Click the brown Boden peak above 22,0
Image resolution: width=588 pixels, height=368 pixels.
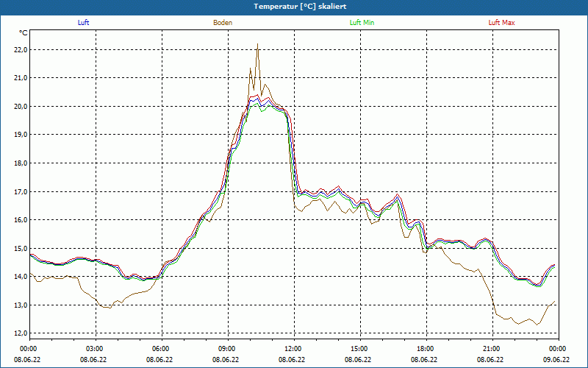[257, 45]
